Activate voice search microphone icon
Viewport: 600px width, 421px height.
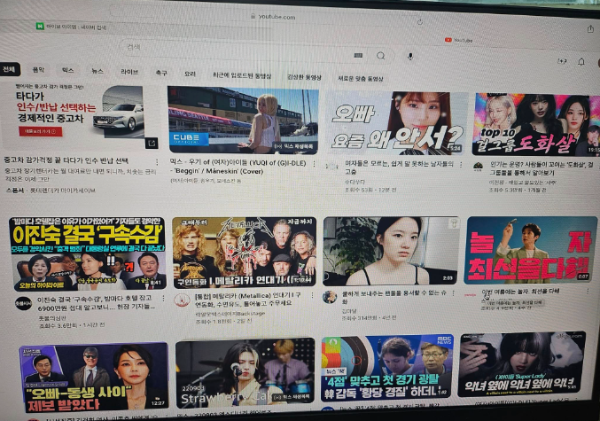pos(410,56)
